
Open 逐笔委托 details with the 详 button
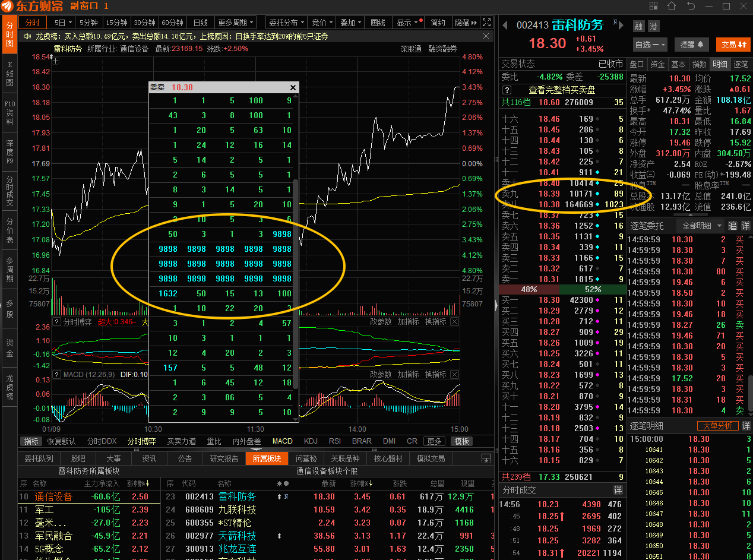tap(746, 226)
